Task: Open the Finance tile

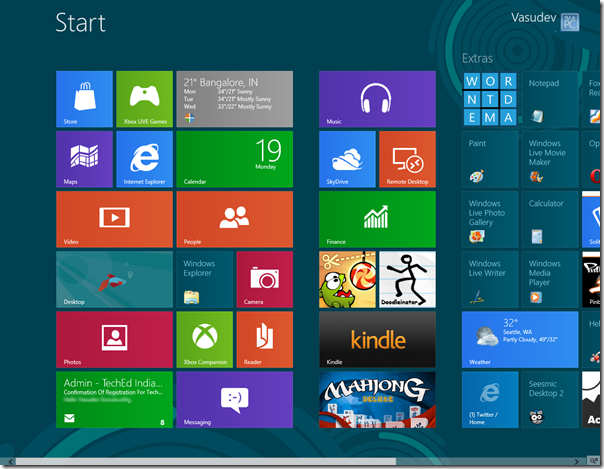Action: coord(378,219)
